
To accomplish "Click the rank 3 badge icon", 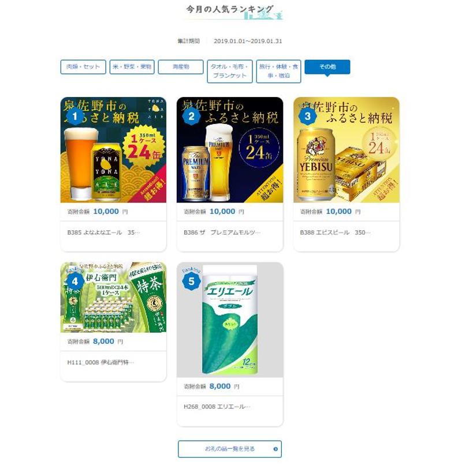I will point(308,116).
